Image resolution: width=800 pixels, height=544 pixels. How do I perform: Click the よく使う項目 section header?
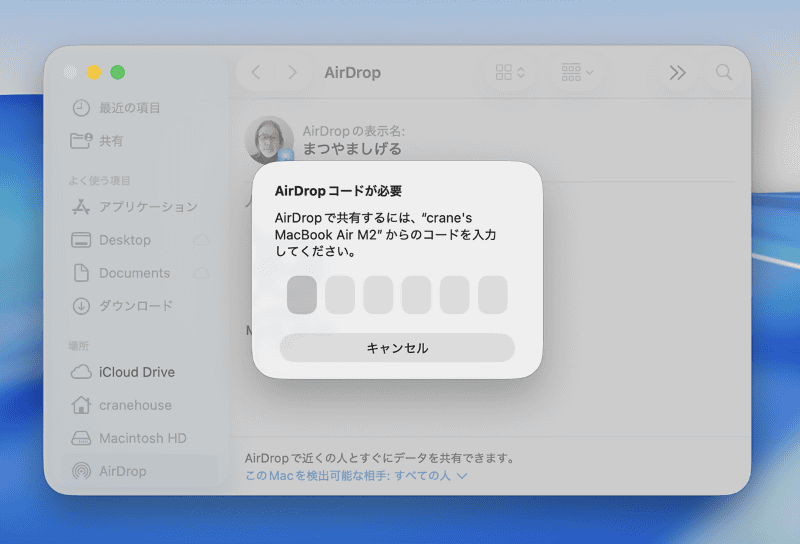(99, 181)
